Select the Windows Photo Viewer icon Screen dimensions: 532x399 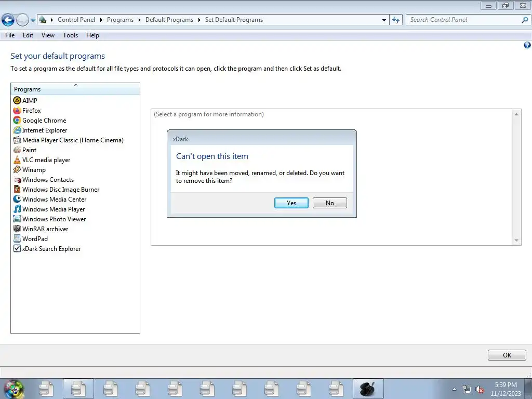tap(17, 219)
